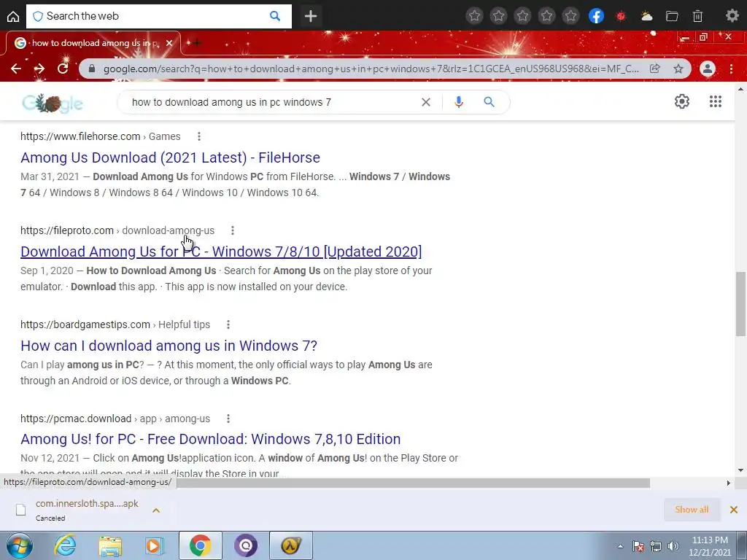
Task: Open the more options dots for pcmac.download result
Action: tap(228, 419)
